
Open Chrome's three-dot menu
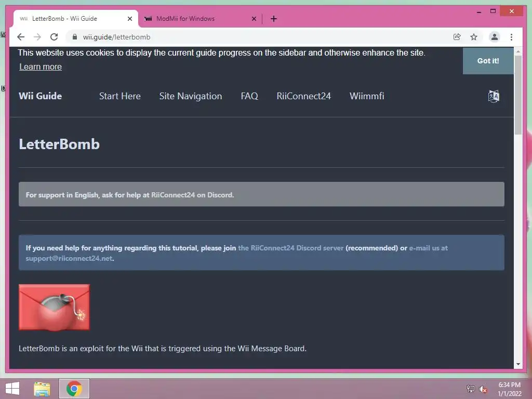511,37
